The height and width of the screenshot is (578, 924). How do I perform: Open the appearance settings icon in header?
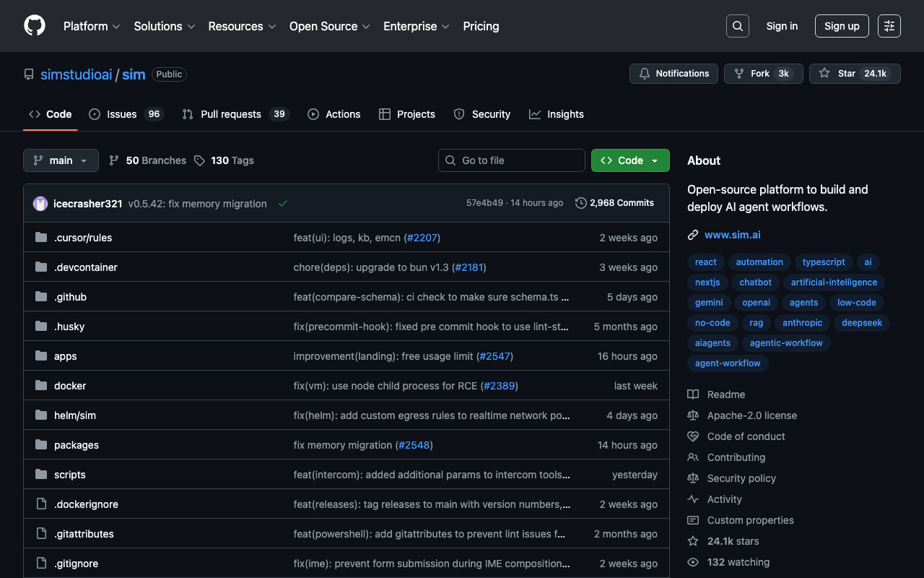click(x=889, y=26)
